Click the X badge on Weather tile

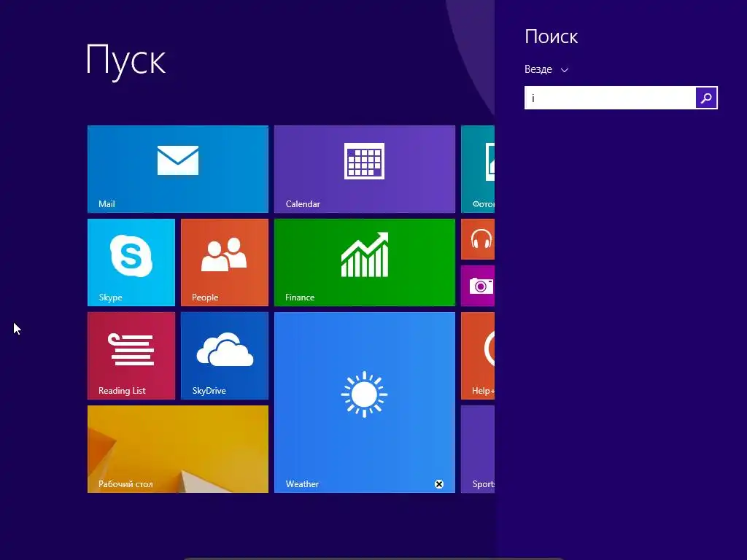pyautogui.click(x=438, y=484)
